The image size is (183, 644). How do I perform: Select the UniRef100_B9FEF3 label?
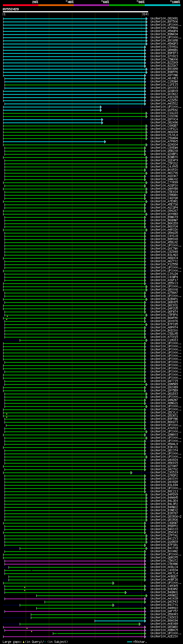point(164,53)
